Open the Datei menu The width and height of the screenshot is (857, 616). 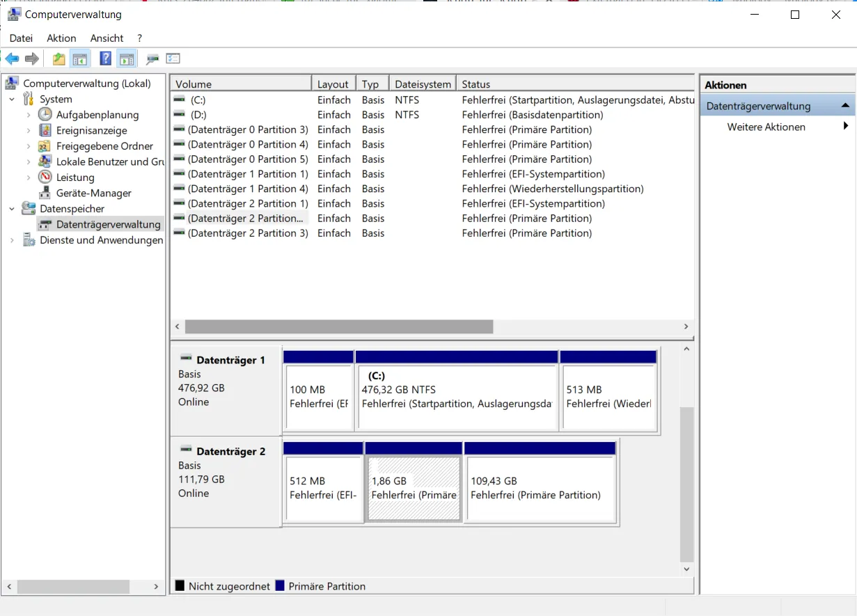click(21, 38)
